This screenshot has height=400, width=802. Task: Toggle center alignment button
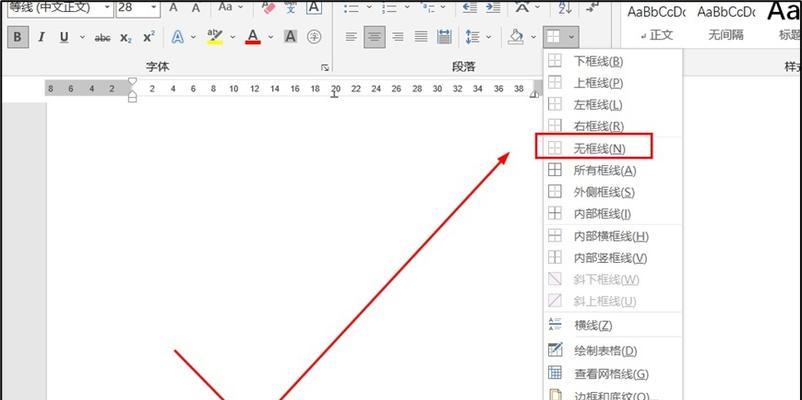374,37
